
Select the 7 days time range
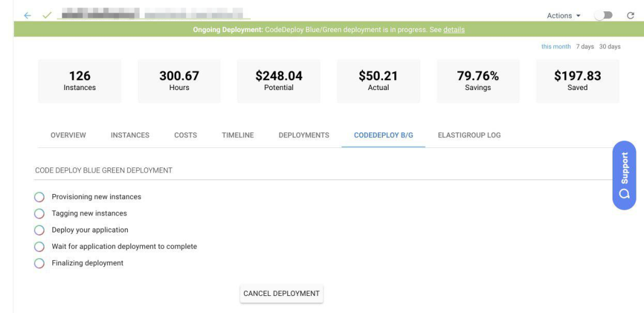click(x=585, y=47)
